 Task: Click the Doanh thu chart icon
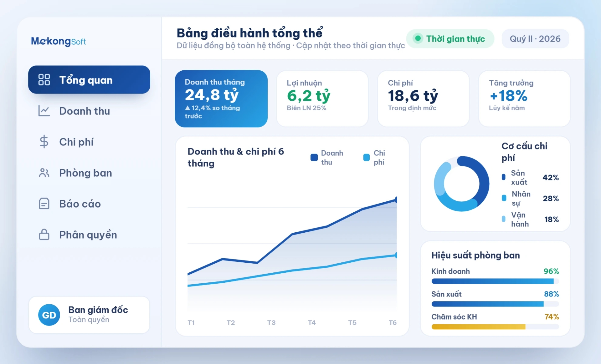(x=44, y=111)
